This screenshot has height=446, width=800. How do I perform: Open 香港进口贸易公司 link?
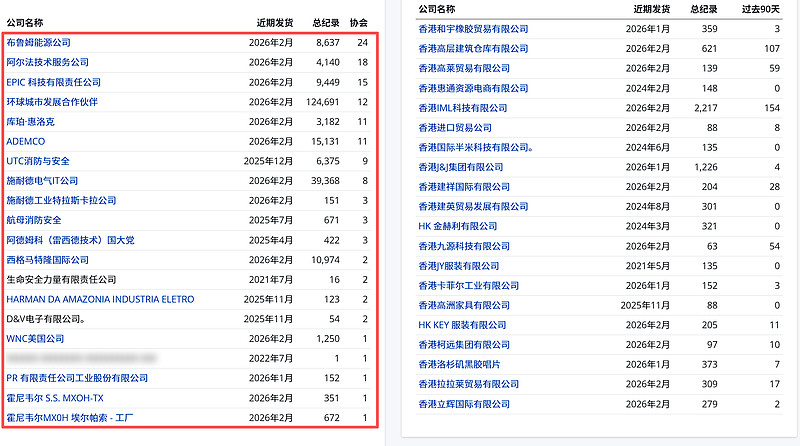455,128
